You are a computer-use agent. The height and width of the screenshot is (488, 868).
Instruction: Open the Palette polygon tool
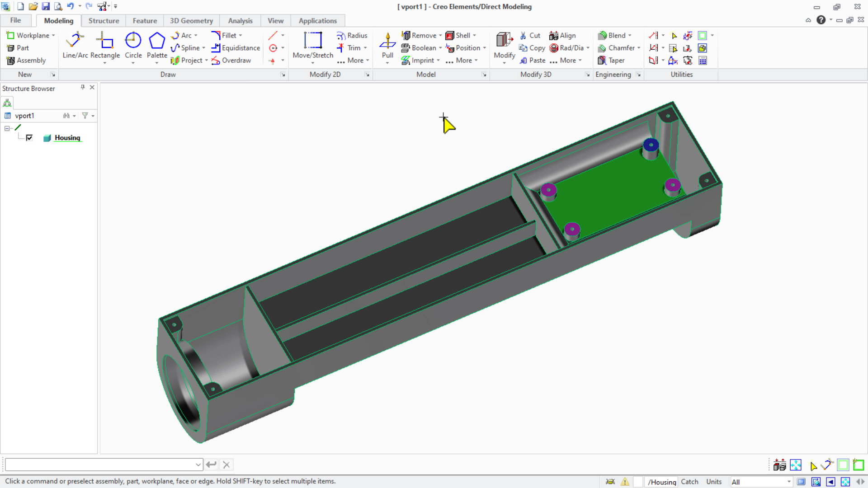pos(157,45)
